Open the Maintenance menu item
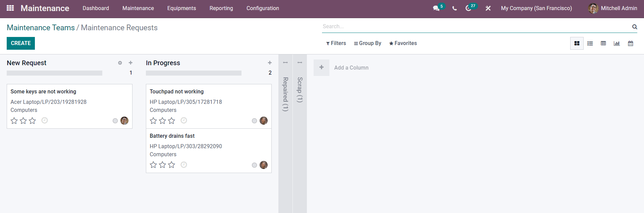The height and width of the screenshot is (213, 644). (x=138, y=8)
